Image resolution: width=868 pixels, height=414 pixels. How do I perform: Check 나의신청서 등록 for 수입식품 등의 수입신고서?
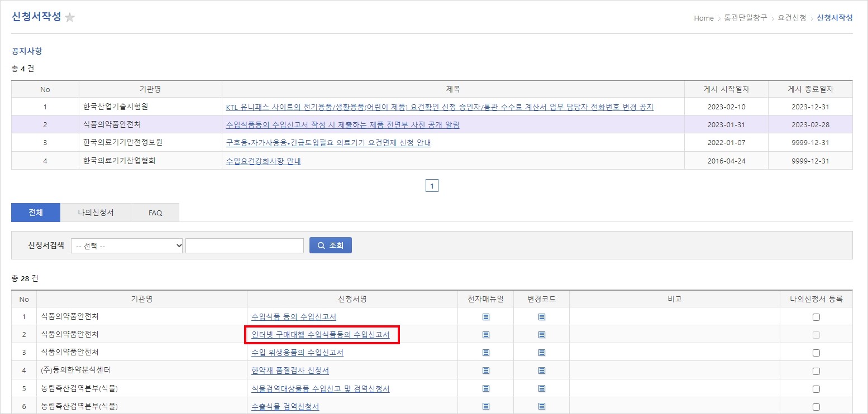[816, 317]
